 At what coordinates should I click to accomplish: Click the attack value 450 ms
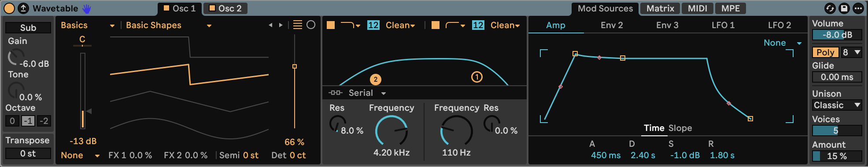pyautogui.click(x=606, y=155)
